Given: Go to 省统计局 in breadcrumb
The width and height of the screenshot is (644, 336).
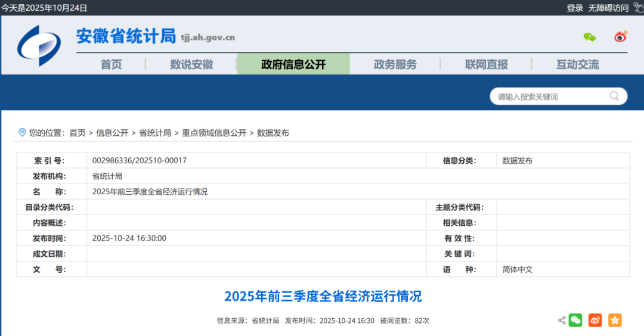Looking at the screenshot, I should [155, 133].
